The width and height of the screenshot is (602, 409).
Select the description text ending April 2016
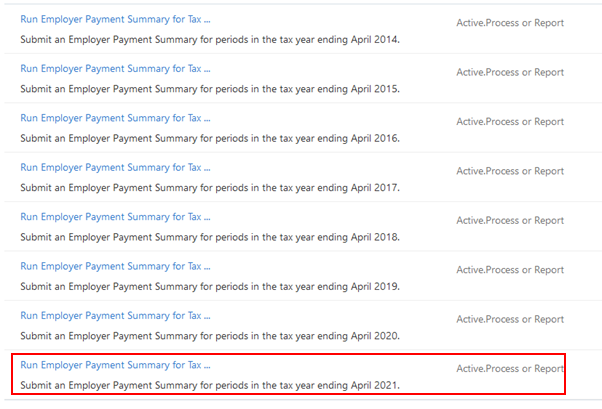pyautogui.click(x=210, y=138)
